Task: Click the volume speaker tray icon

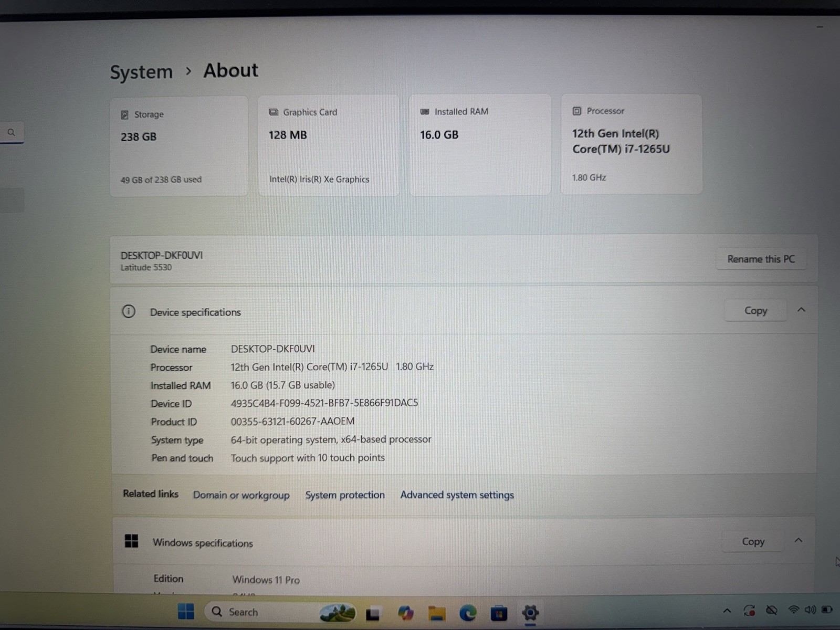Action: tap(810, 610)
